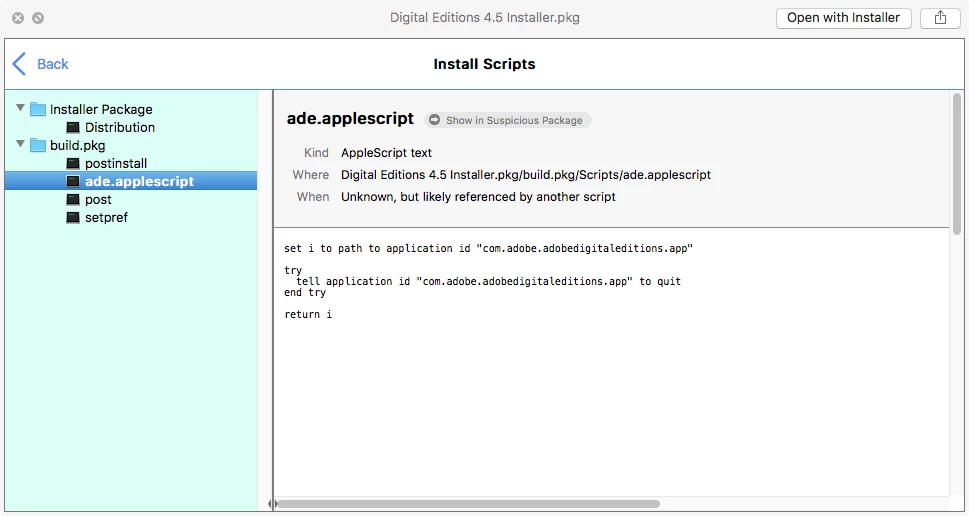Click the ade.applescript file icon in sidebar

pos(73,182)
